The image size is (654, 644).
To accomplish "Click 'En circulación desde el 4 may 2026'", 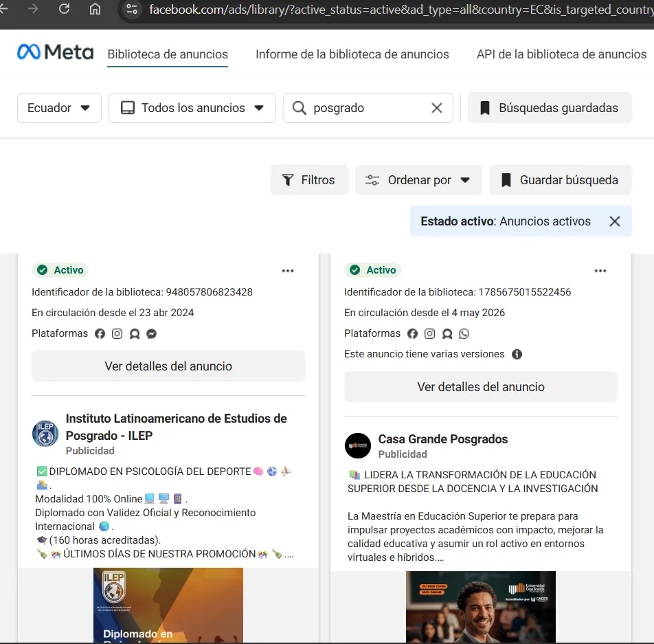I will coord(424,313).
